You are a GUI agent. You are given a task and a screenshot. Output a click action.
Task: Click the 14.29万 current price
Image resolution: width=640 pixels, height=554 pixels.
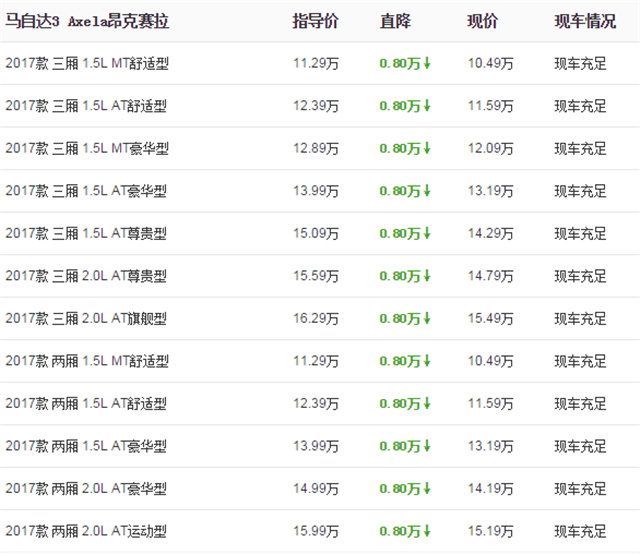(x=491, y=233)
